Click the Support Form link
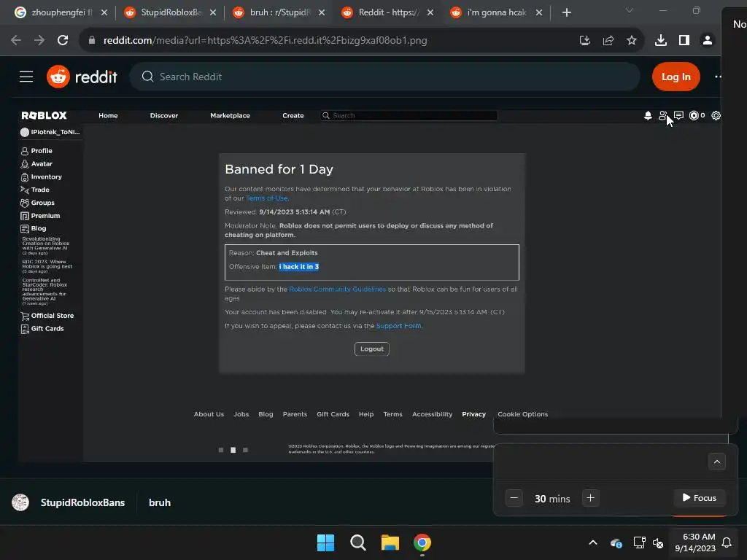 pos(399,326)
